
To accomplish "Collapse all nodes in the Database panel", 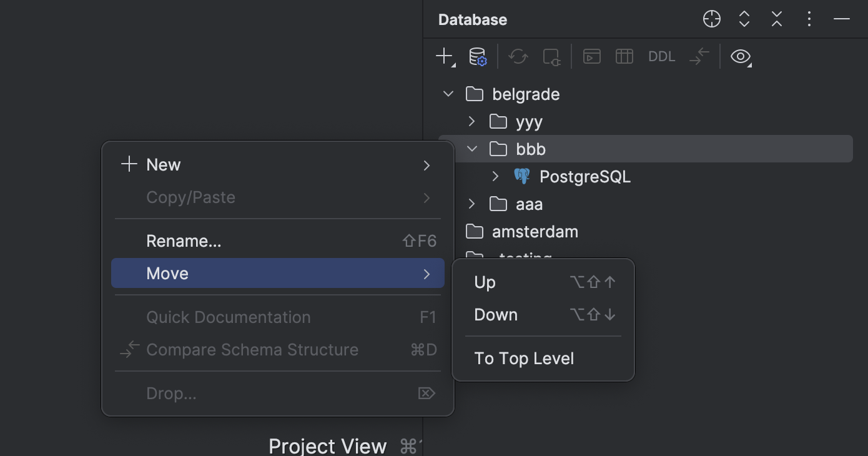I will pos(776,19).
